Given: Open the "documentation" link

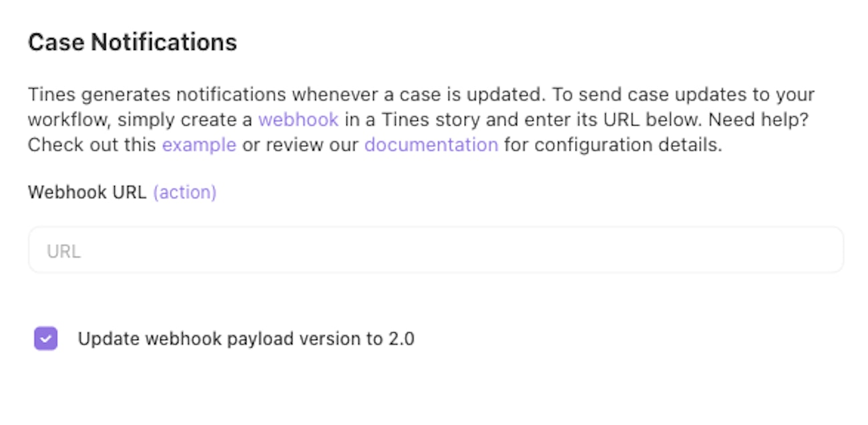Looking at the screenshot, I should [431, 145].
